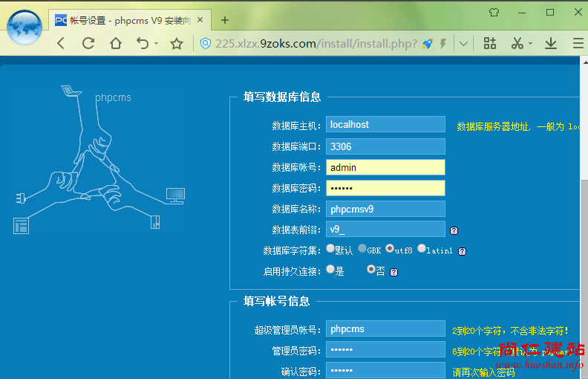
Task: Click the database host localhost field
Action: 385,125
